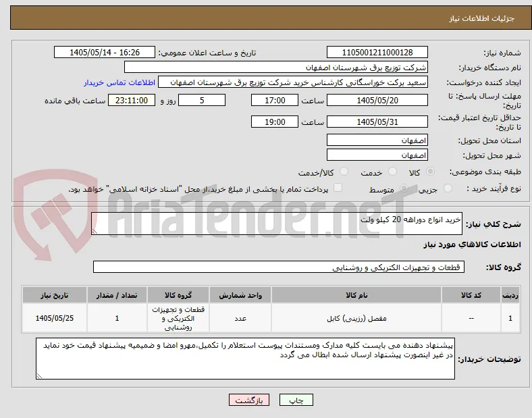
Task: Click the کد کالا column header
Action: (471, 295)
